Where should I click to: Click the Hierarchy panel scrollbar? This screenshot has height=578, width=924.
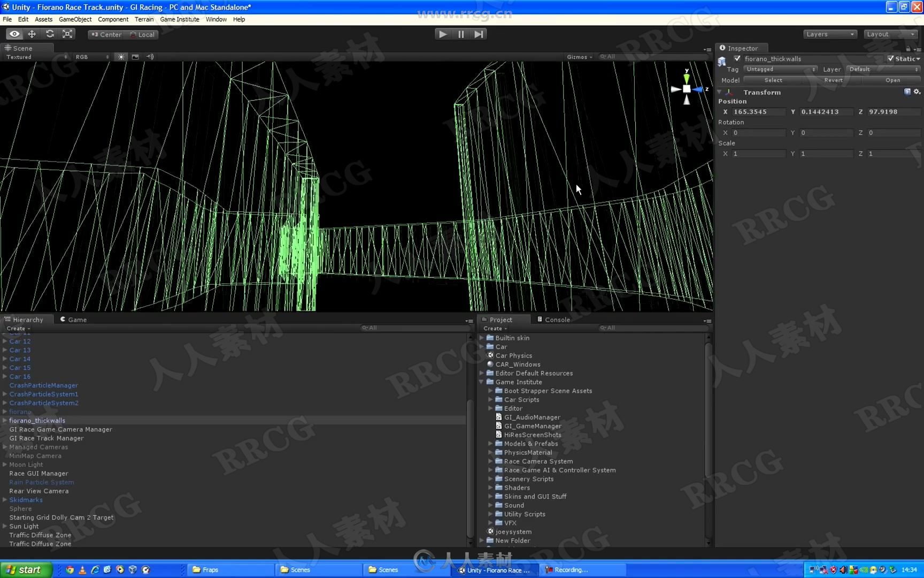click(470, 468)
